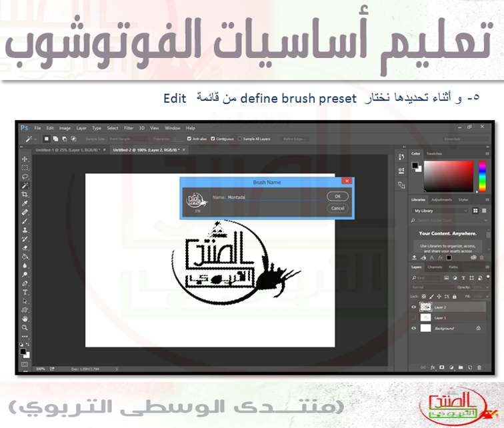Image resolution: width=504 pixels, height=428 pixels.
Task: Switch to the Swatches tab
Action: pyautogui.click(x=434, y=153)
